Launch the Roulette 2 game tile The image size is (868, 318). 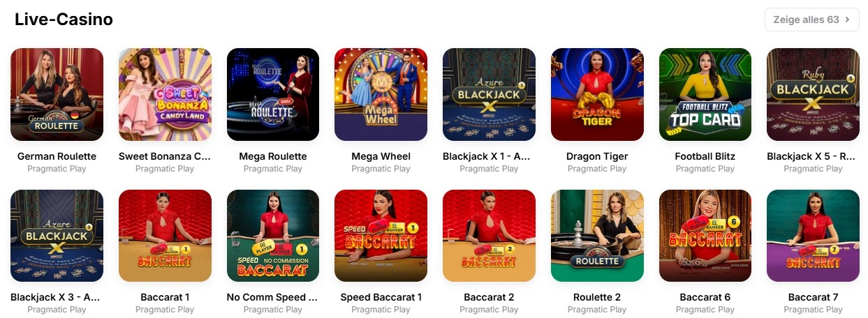click(x=597, y=236)
